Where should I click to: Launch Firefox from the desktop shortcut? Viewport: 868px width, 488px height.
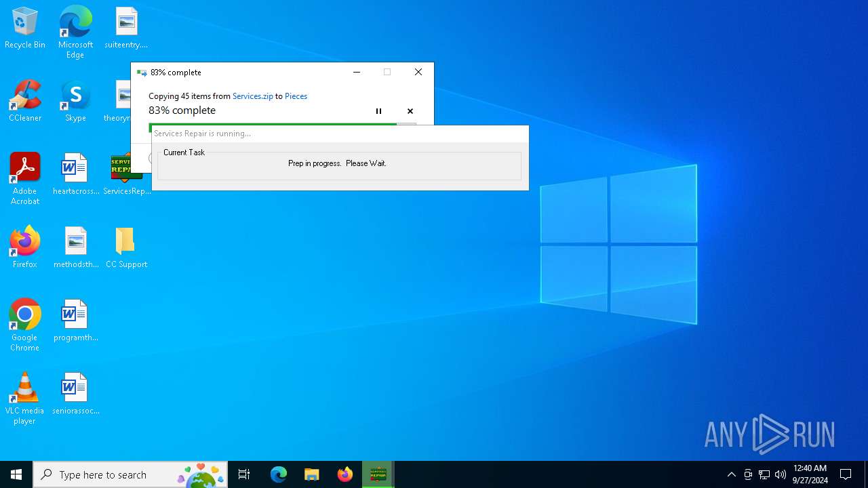(x=25, y=248)
